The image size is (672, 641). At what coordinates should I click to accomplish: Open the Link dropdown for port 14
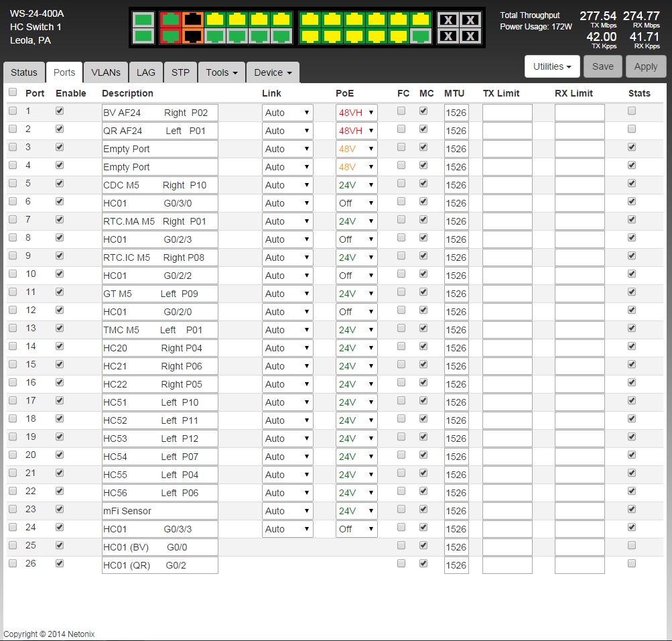coord(287,348)
